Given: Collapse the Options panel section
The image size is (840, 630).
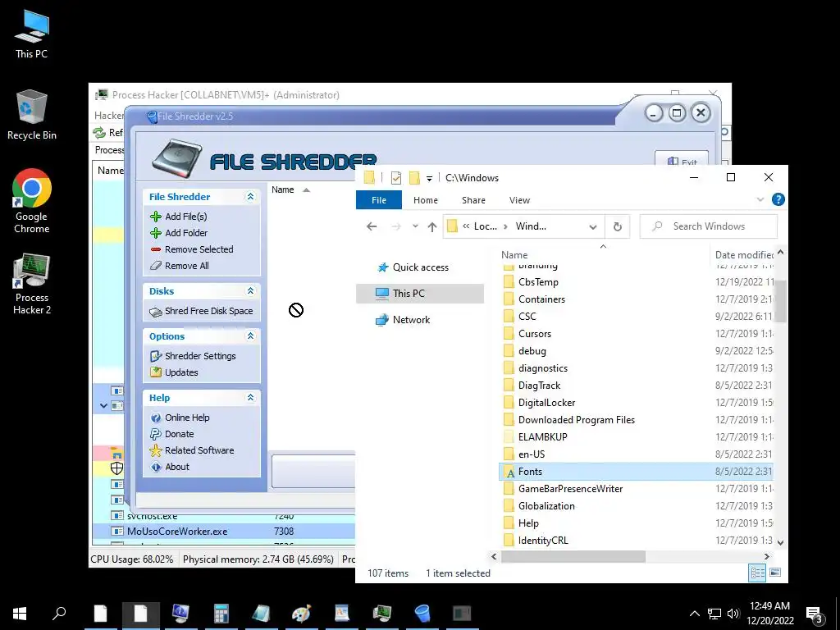Looking at the screenshot, I should [x=250, y=336].
